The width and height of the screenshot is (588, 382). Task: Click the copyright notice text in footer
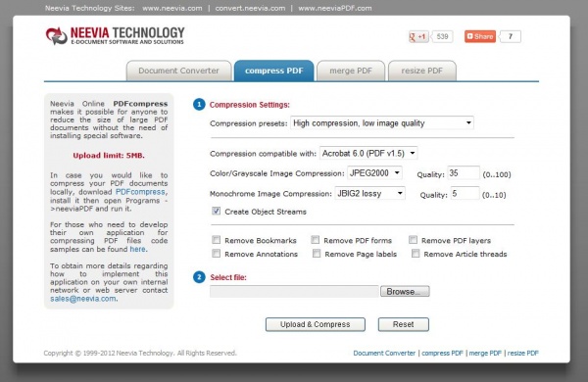pos(140,354)
